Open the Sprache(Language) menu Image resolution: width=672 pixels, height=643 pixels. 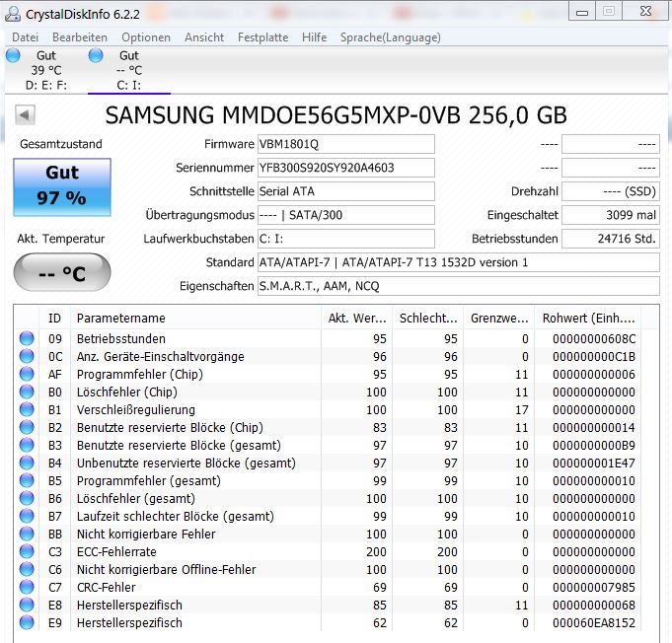(390, 37)
